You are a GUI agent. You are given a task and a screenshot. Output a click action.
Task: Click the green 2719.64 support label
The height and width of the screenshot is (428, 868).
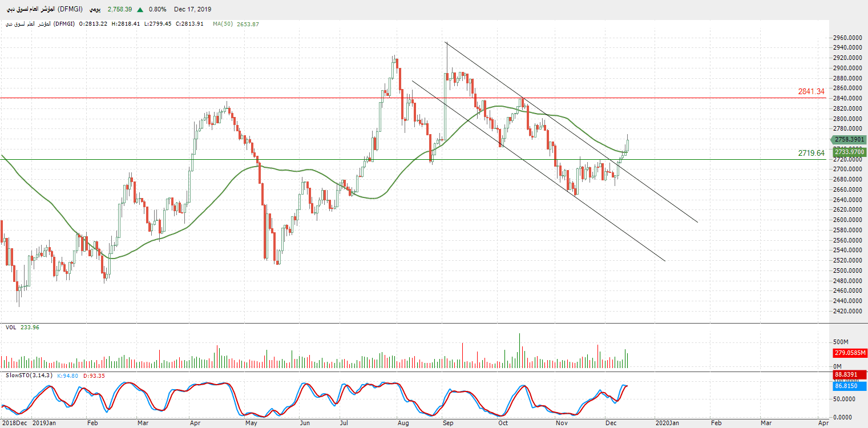coord(812,153)
